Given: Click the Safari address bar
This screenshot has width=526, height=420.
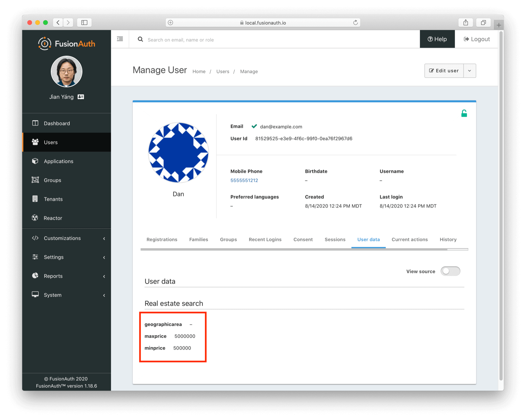Looking at the screenshot, I should [x=263, y=23].
